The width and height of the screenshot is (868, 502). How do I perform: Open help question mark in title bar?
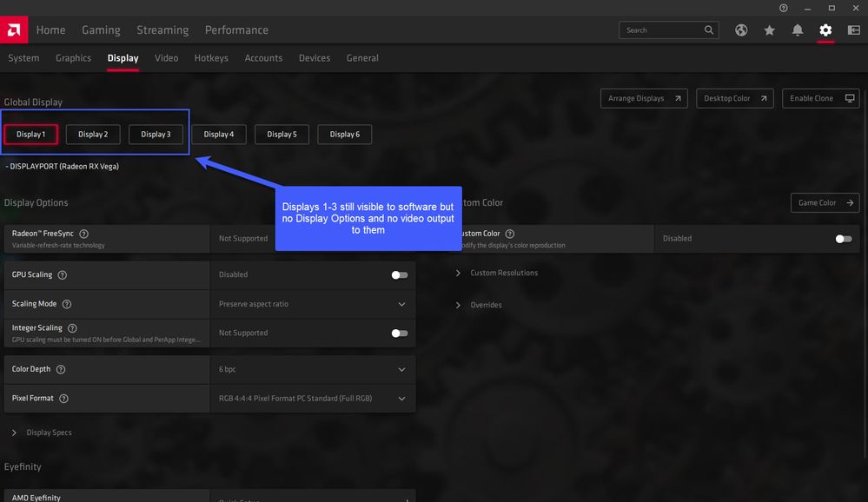tap(784, 8)
